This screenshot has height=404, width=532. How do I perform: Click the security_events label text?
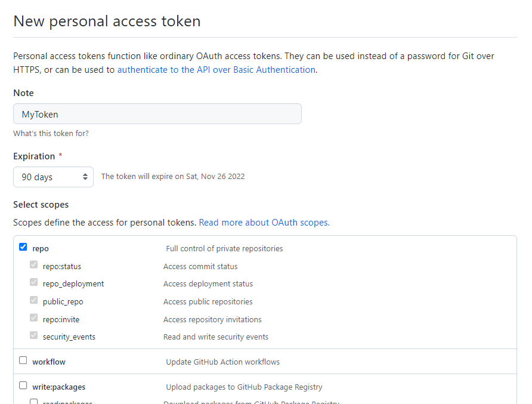pos(69,337)
